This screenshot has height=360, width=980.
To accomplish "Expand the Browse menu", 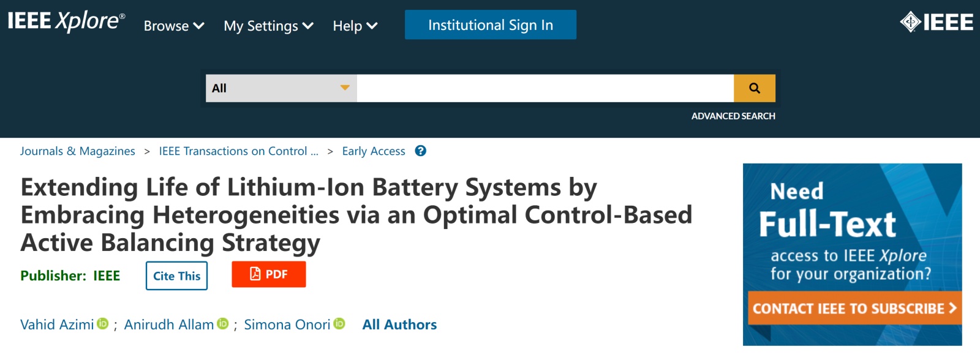I will click(174, 26).
